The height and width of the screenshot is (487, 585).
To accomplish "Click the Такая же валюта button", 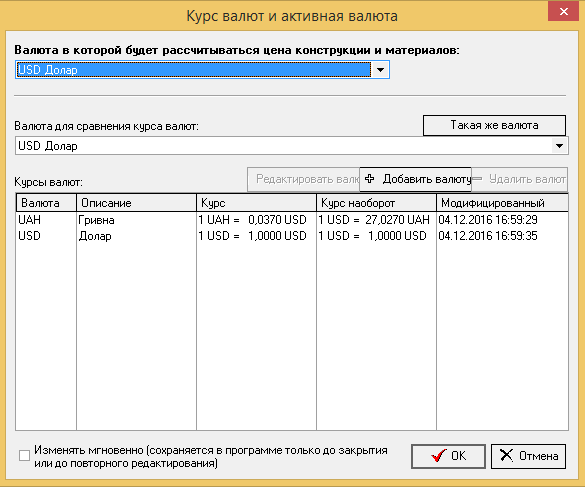I will tap(494, 125).
